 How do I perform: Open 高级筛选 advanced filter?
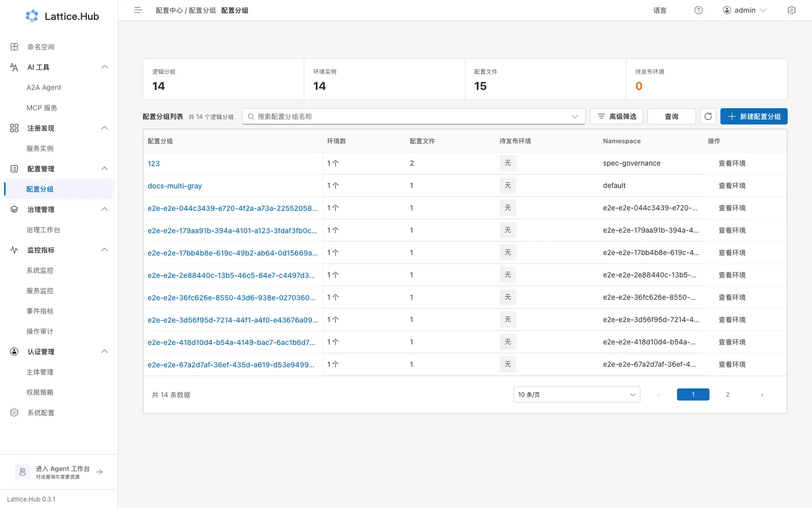click(617, 116)
